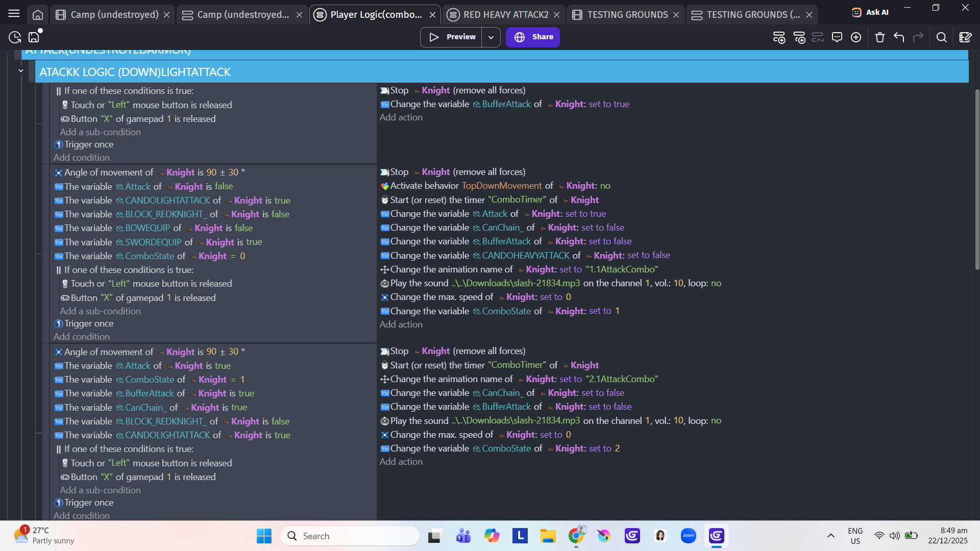Click the events sheet vertical scrollbar

pos(977,179)
